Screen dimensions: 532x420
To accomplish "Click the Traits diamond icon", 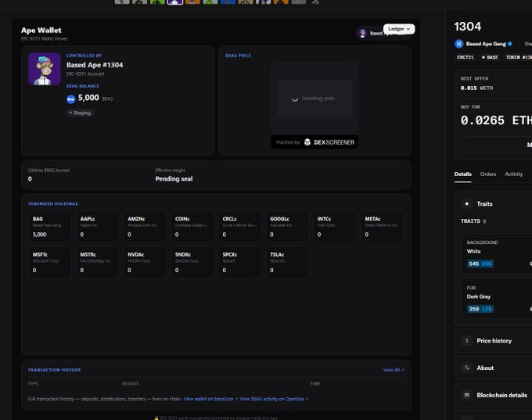I will pyautogui.click(x=467, y=204).
